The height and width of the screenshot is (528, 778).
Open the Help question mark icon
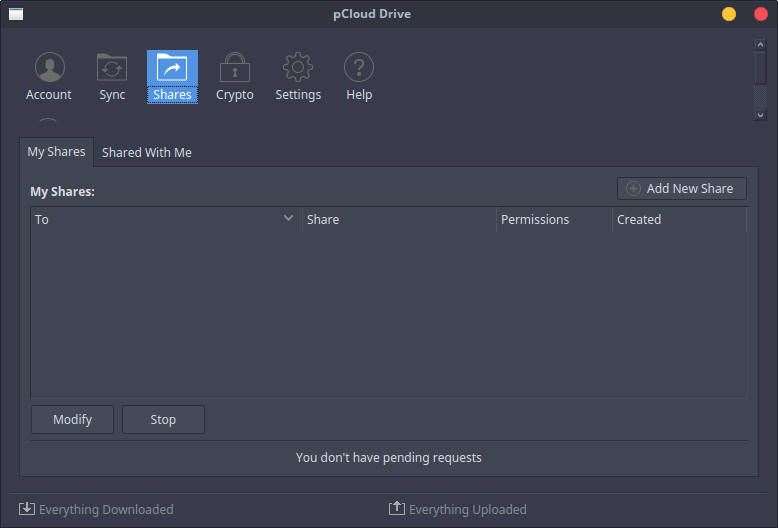pyautogui.click(x=359, y=67)
